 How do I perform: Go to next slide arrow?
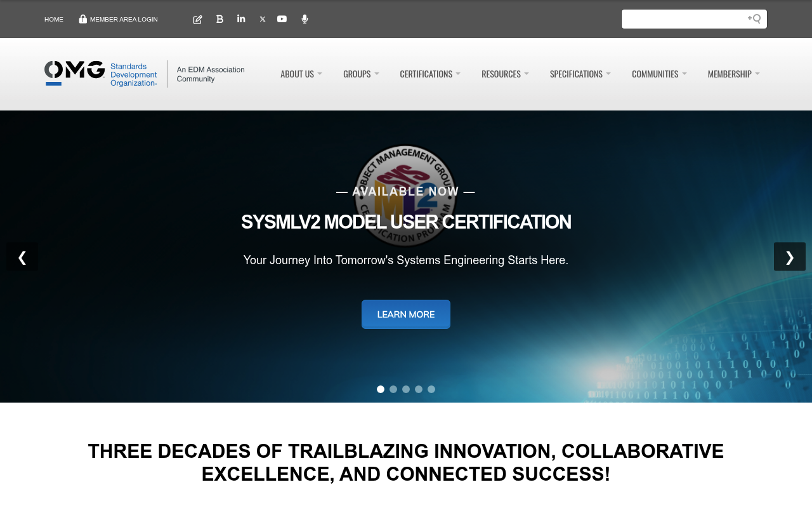coord(790,257)
